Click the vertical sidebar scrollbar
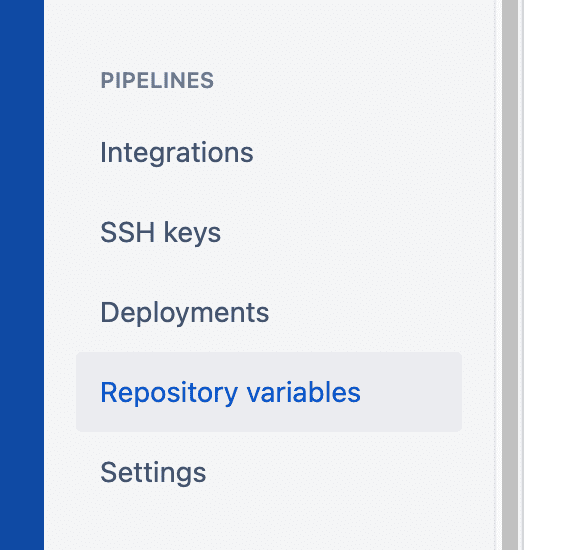 point(510,275)
